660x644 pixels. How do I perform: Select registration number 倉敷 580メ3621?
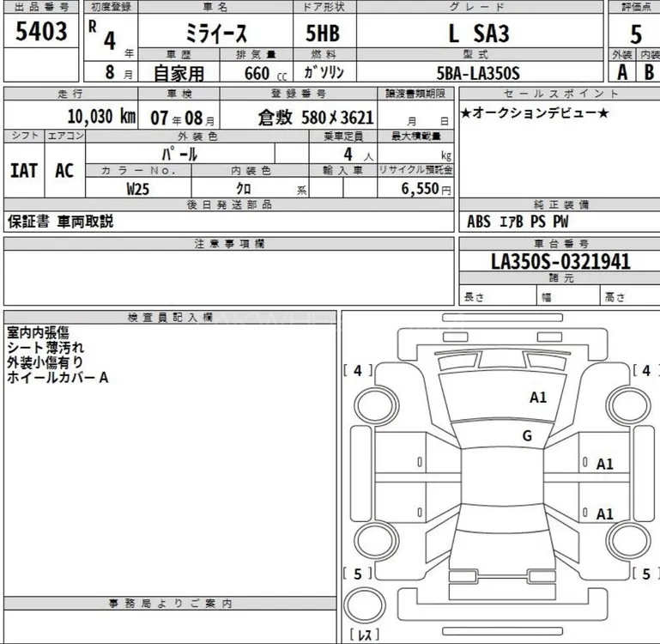tap(316, 118)
